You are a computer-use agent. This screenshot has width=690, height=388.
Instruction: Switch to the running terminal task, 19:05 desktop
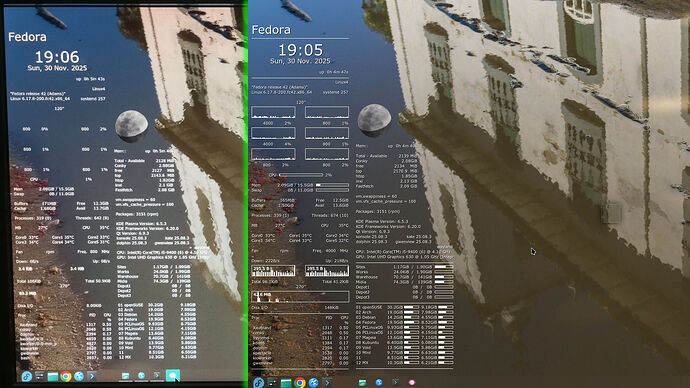coord(395,383)
